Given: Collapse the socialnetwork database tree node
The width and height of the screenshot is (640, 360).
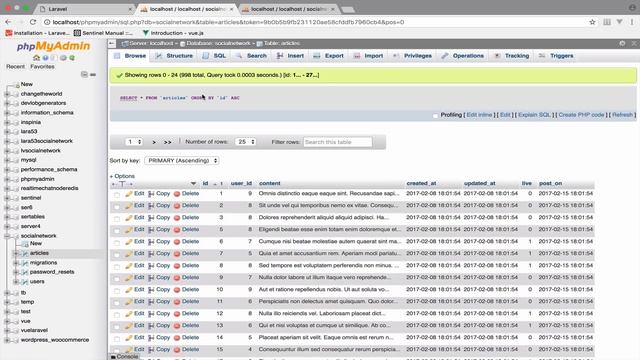Looking at the screenshot, I should [7, 236].
